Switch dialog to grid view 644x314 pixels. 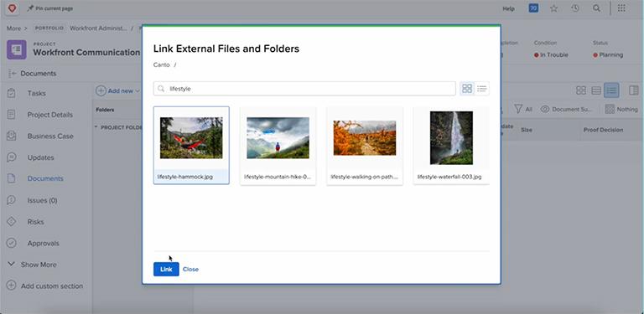click(467, 89)
